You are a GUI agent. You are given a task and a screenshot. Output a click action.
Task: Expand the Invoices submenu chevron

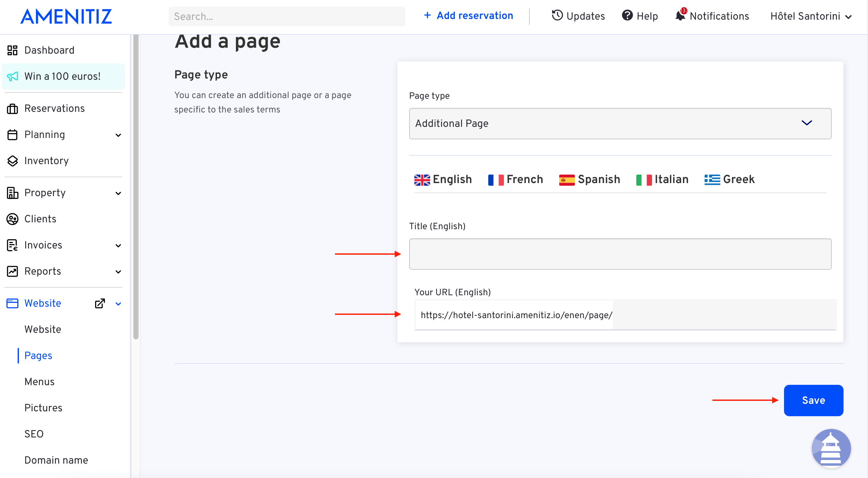pyautogui.click(x=118, y=246)
